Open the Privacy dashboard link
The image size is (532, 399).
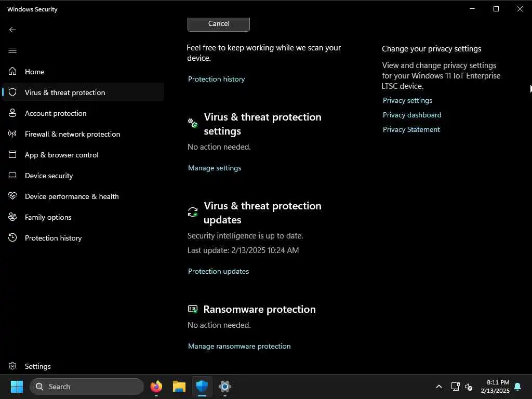tap(412, 115)
